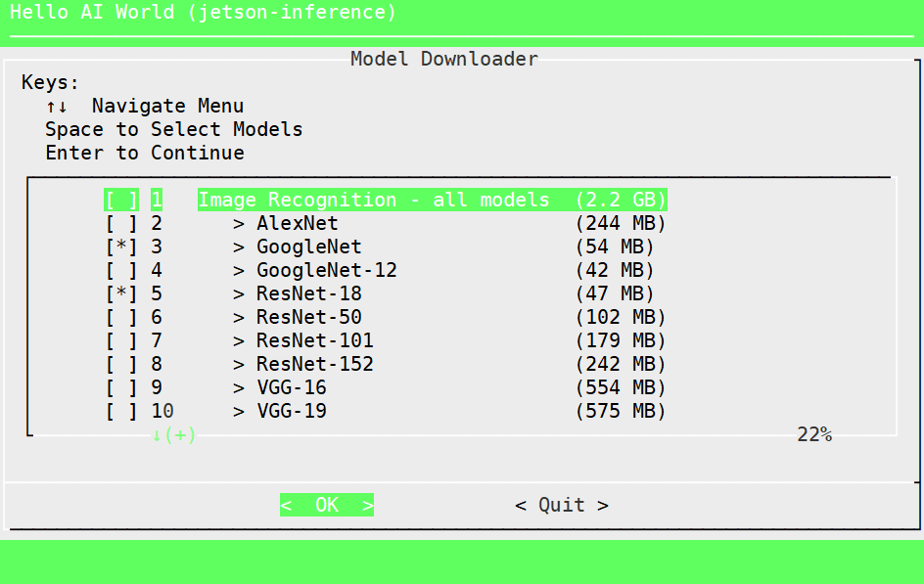The height and width of the screenshot is (584, 924).
Task: Tick the checkbox for ResNet-101
Action: point(121,340)
